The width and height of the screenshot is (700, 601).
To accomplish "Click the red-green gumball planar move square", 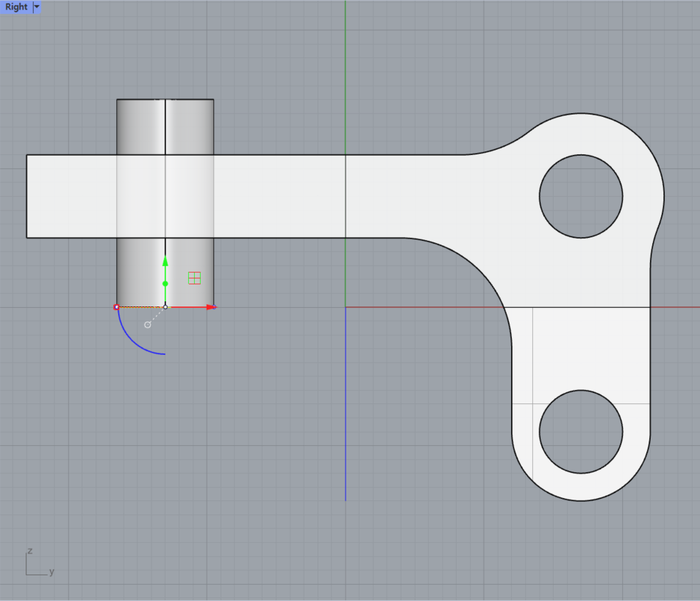I will pyautogui.click(x=195, y=278).
